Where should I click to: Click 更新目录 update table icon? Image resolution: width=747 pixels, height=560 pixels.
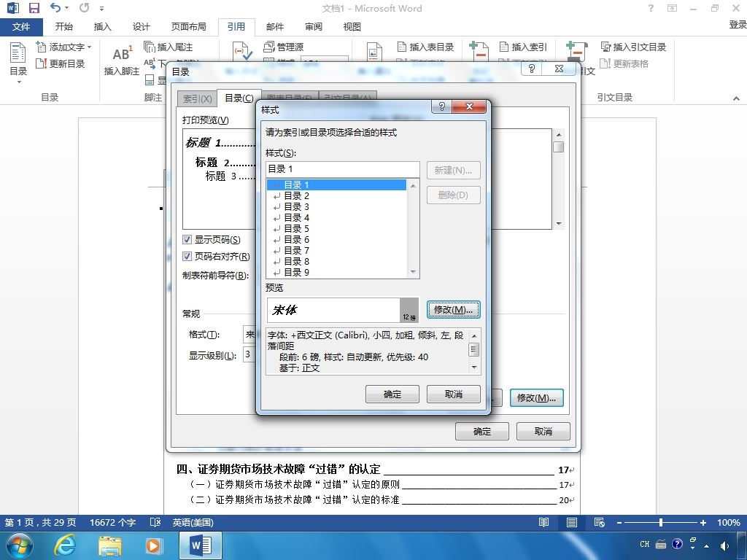point(42,63)
